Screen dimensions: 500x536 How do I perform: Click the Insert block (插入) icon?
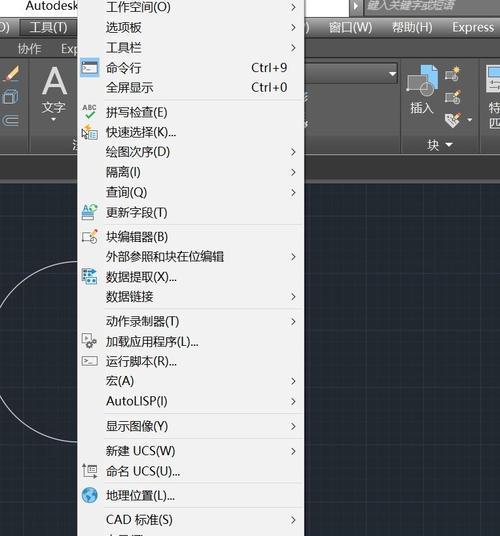click(422, 80)
